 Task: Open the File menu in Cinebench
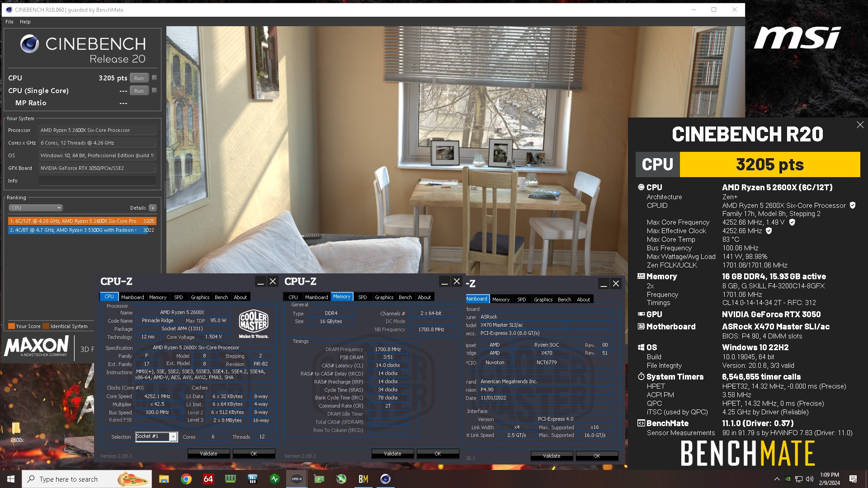(x=9, y=22)
